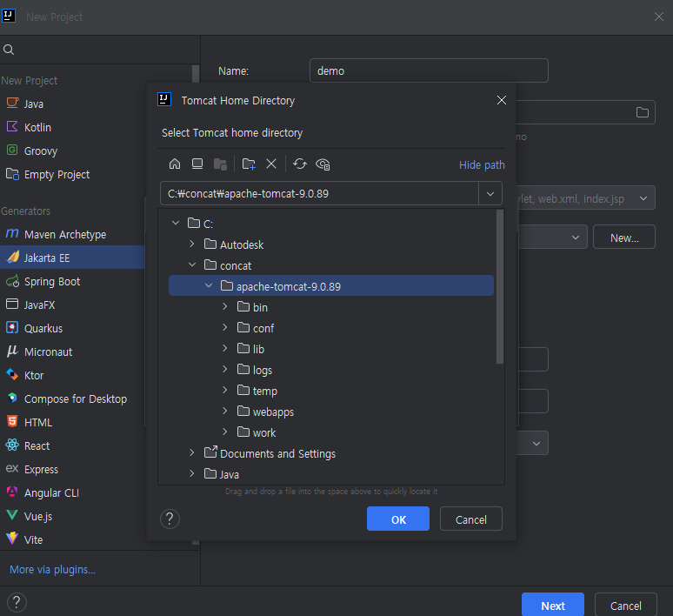Click Hide path link

pos(482,165)
